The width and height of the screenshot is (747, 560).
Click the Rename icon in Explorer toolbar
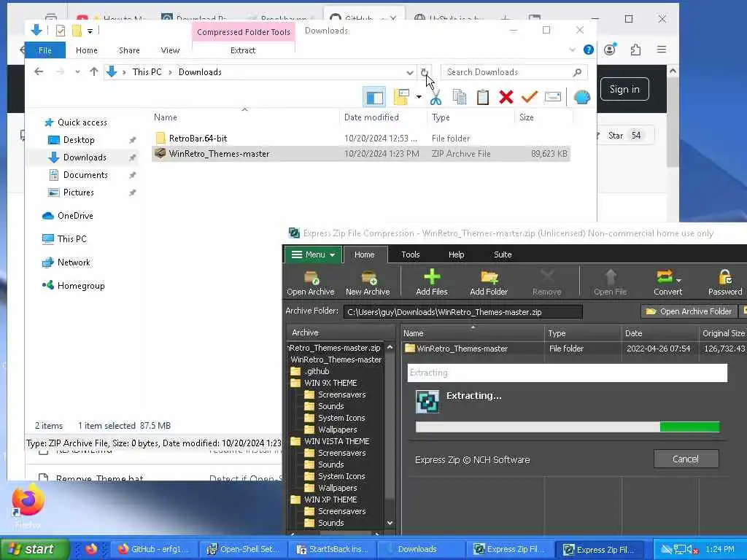[x=553, y=97]
